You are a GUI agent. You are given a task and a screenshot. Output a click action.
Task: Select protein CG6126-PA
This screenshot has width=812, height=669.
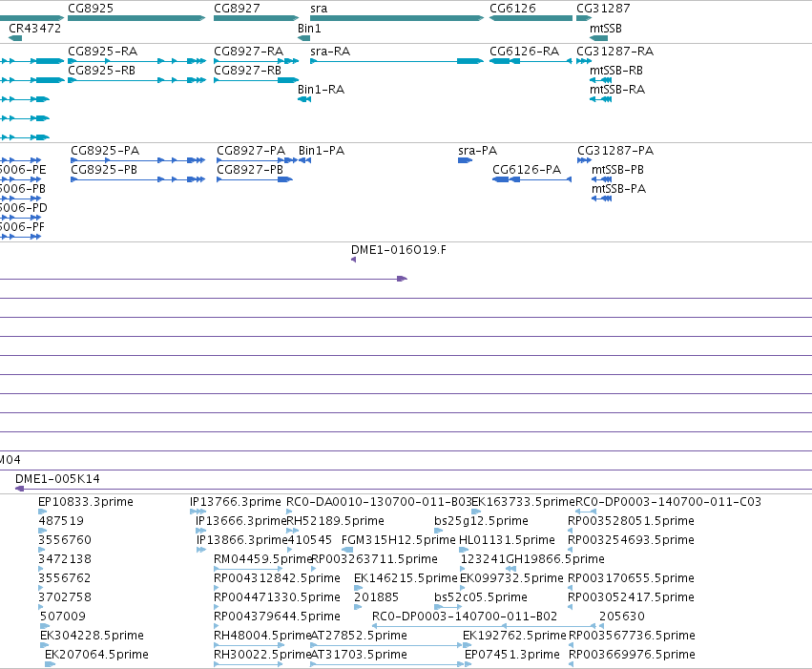[x=527, y=170]
